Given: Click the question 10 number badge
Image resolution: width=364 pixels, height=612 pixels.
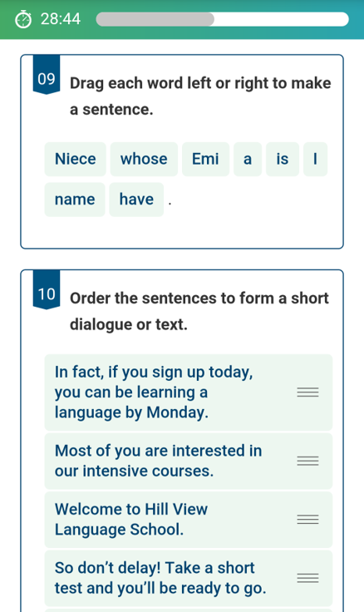Looking at the screenshot, I should (x=47, y=289).
